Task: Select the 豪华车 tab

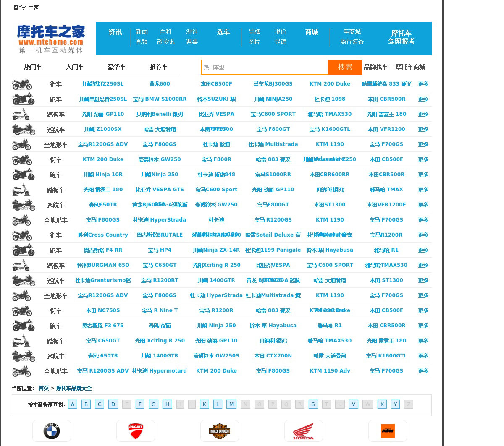Action: (x=117, y=67)
